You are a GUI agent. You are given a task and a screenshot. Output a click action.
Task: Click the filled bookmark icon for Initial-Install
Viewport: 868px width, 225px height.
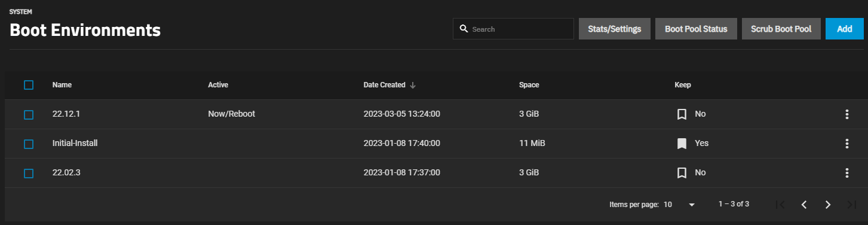click(682, 144)
